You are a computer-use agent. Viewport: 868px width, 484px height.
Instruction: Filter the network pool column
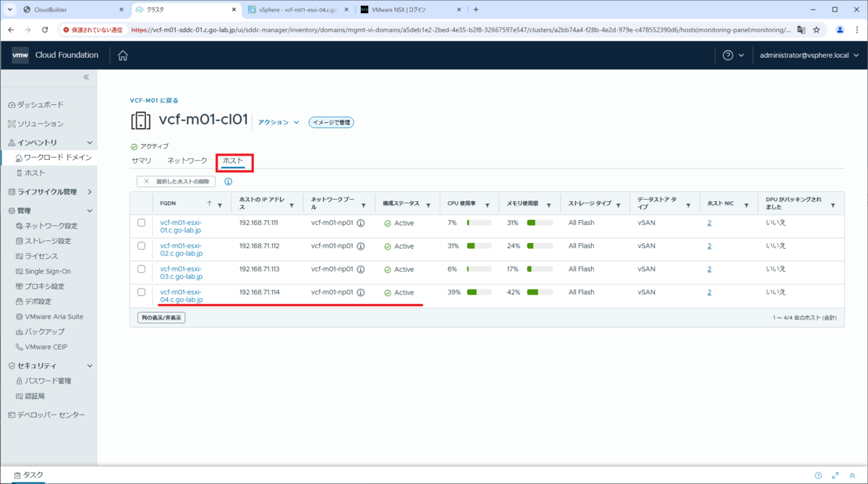click(x=364, y=205)
